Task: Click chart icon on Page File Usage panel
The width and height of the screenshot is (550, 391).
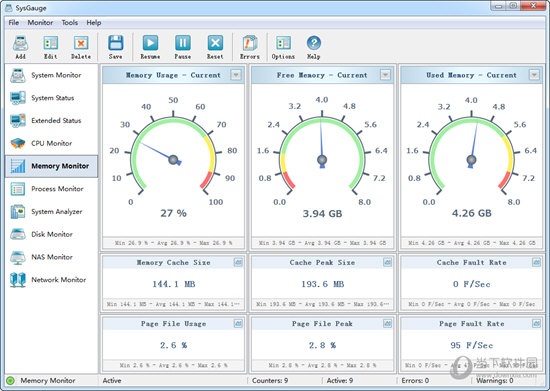Action: click(238, 324)
